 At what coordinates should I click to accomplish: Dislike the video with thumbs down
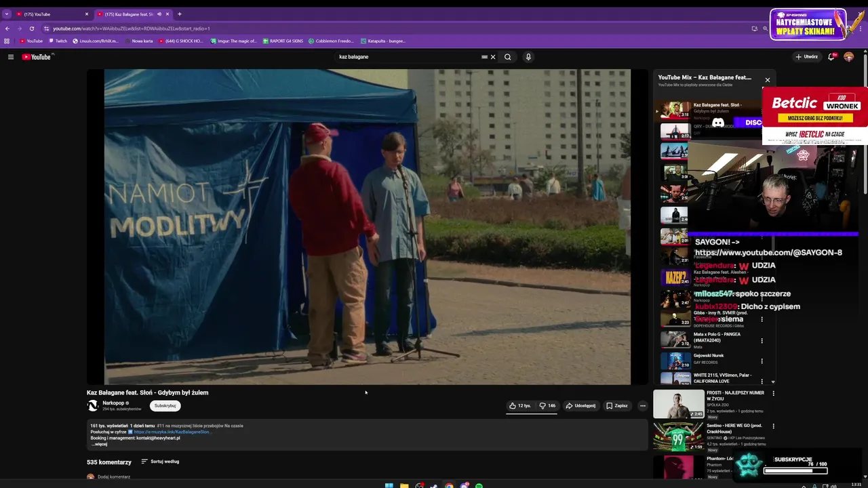(x=547, y=405)
